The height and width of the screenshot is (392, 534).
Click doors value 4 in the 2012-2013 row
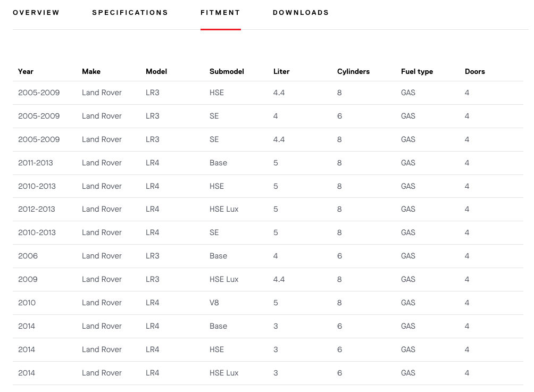[467, 209]
